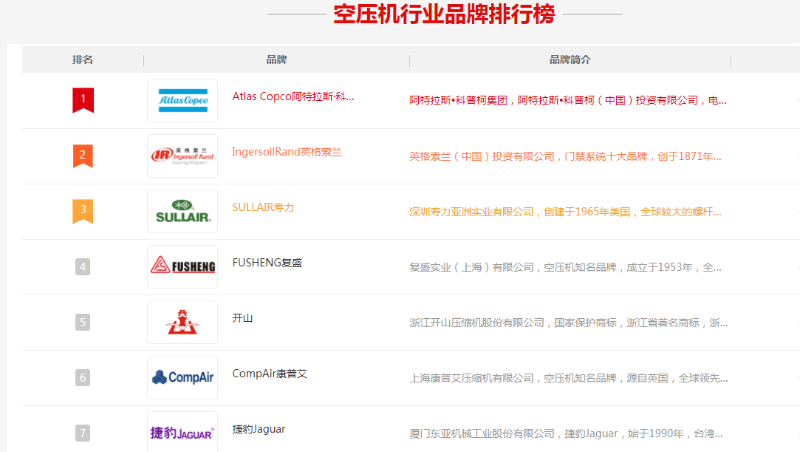Screen dimensions: 800x452
Task: Open the SULLAIR寿力 brand link
Action: [x=263, y=208]
